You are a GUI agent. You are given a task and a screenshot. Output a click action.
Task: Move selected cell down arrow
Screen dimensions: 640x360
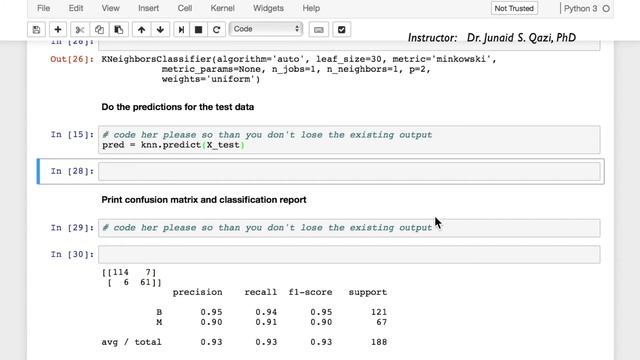click(160, 29)
